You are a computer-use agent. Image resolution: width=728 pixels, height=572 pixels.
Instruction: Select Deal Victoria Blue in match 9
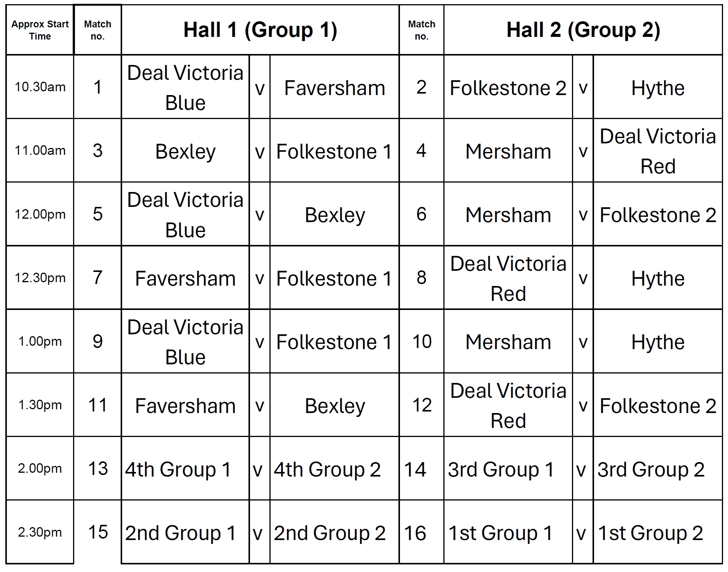point(185,342)
